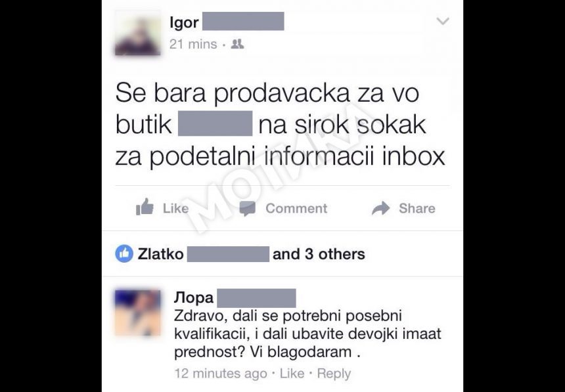Reply to Лора's comment

point(334,374)
